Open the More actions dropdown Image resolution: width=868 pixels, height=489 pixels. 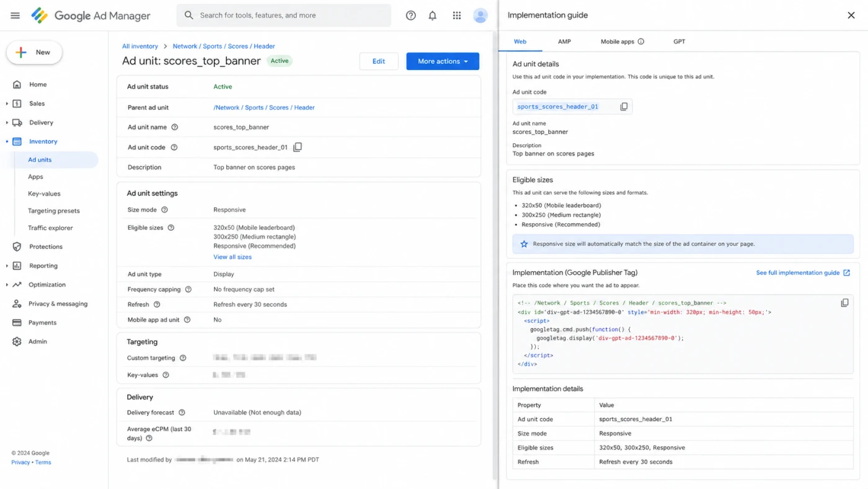443,61
